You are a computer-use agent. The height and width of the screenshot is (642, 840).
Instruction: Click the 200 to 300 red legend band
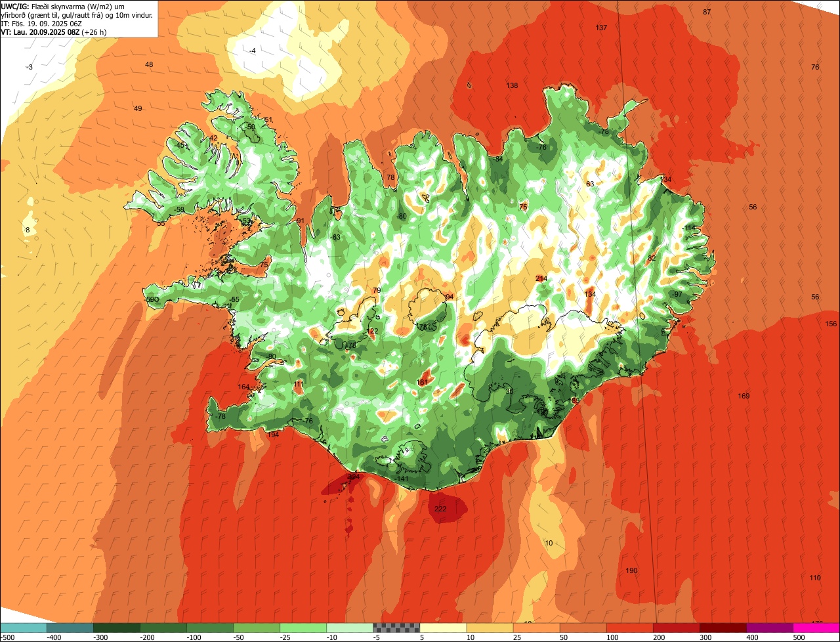click(x=676, y=628)
